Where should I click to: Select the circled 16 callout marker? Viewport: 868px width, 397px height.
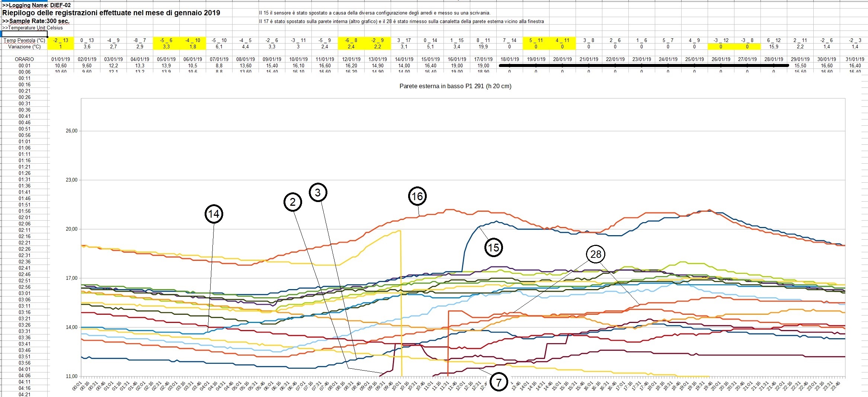417,196
